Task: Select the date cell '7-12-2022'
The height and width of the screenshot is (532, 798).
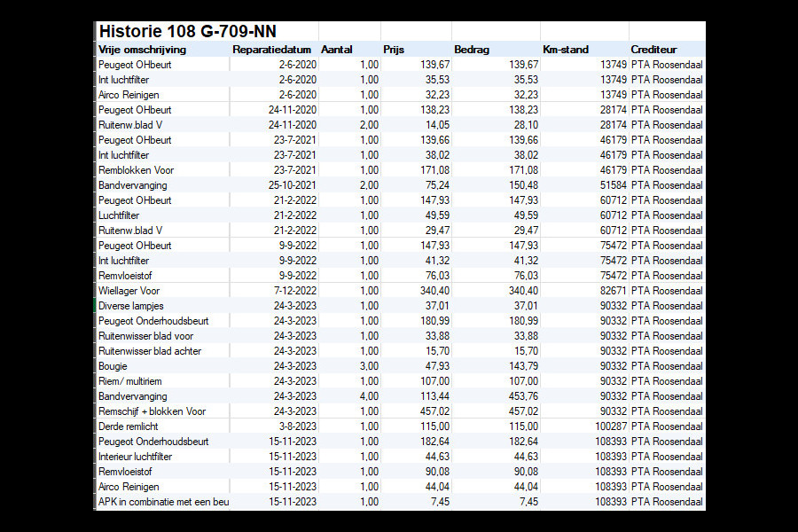Action: coord(295,291)
